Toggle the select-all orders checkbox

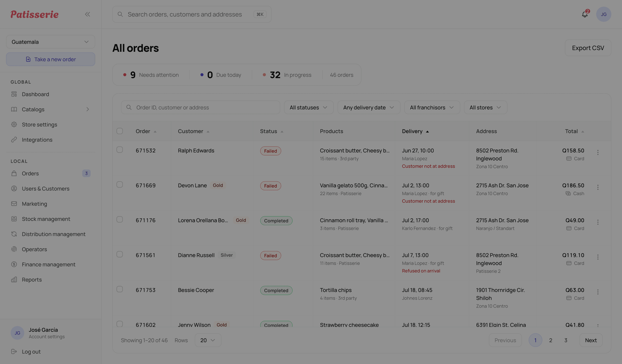119,131
